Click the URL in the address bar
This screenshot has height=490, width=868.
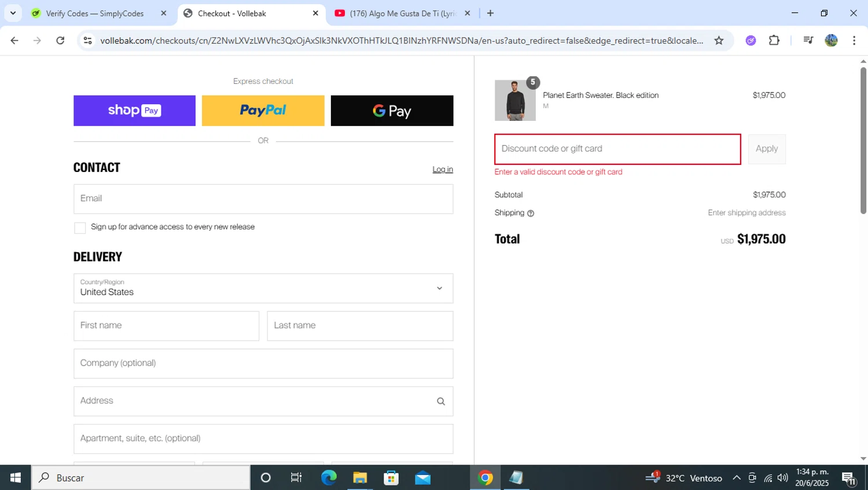402,40
